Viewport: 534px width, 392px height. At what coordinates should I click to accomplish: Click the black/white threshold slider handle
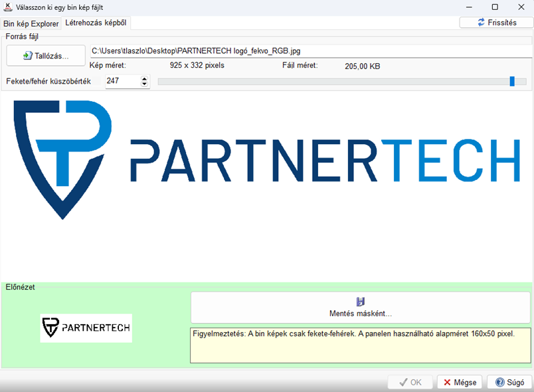(x=512, y=81)
